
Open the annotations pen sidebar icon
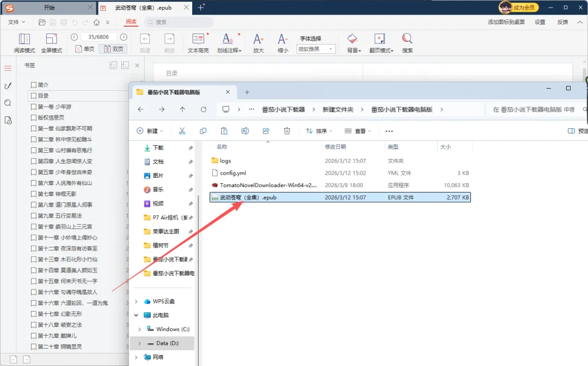click(8, 86)
